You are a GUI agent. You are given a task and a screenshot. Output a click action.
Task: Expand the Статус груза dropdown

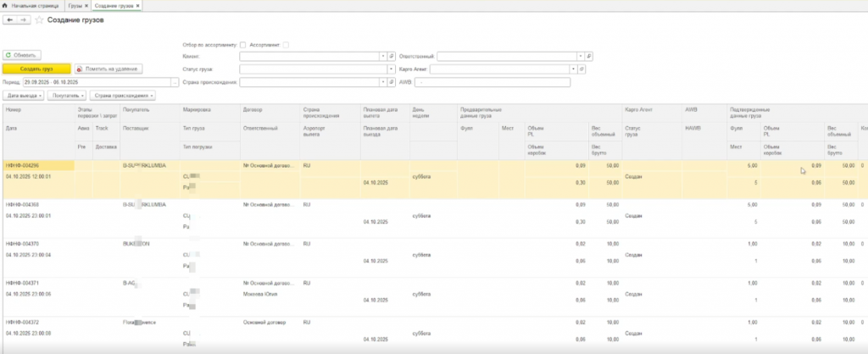pos(392,69)
